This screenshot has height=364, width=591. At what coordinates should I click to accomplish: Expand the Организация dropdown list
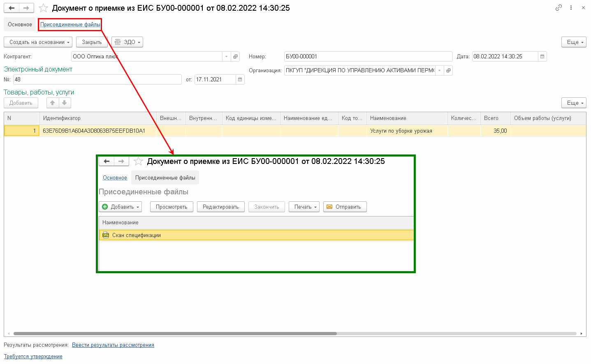tap(440, 70)
